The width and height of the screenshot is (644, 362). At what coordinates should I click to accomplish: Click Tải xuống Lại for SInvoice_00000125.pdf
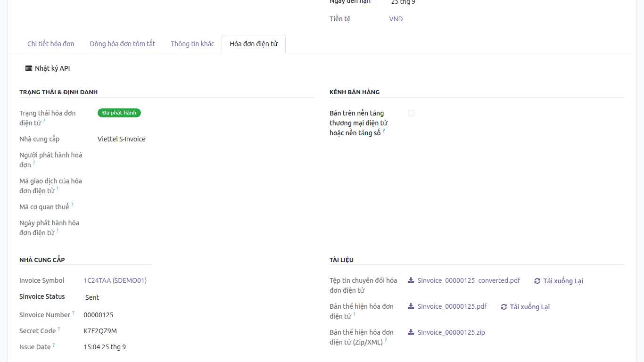[525, 307]
